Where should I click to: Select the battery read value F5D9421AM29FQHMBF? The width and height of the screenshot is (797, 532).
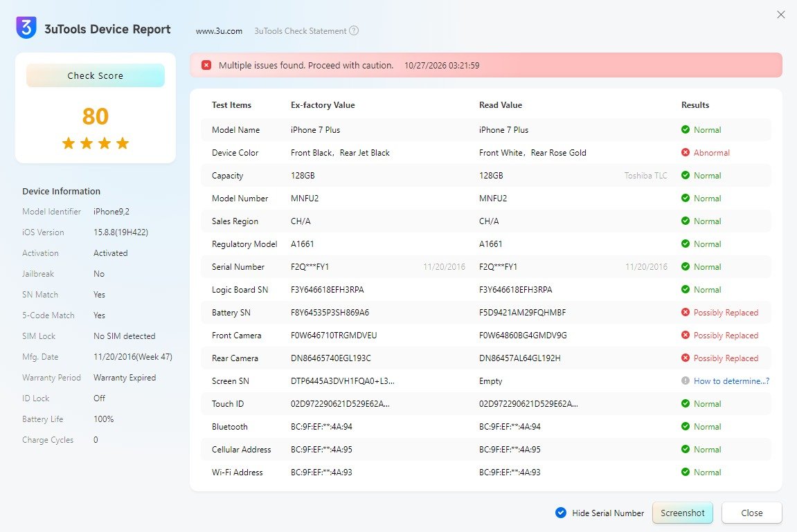tap(523, 312)
